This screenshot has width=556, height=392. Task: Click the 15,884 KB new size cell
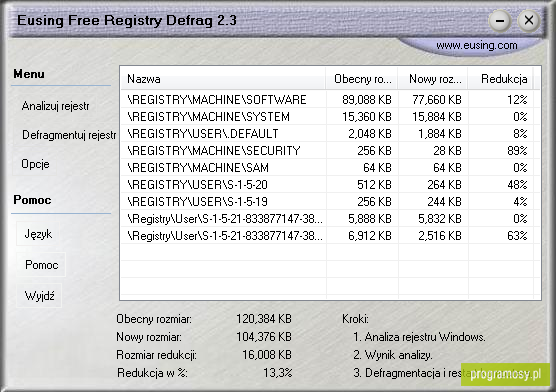[x=437, y=117]
